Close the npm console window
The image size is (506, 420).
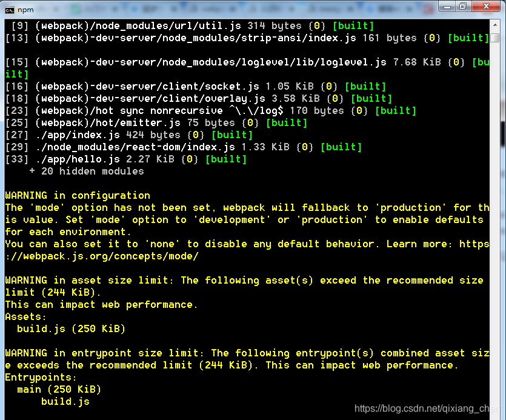486,7
